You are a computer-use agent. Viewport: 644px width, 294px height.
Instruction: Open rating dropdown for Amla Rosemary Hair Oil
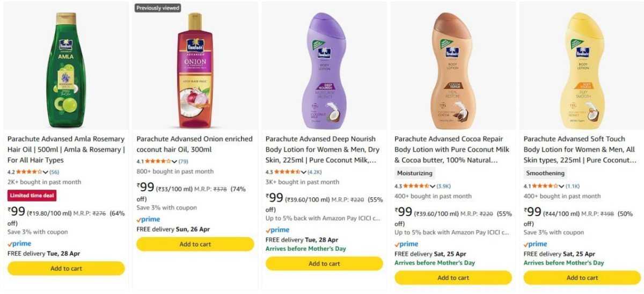[x=45, y=172]
